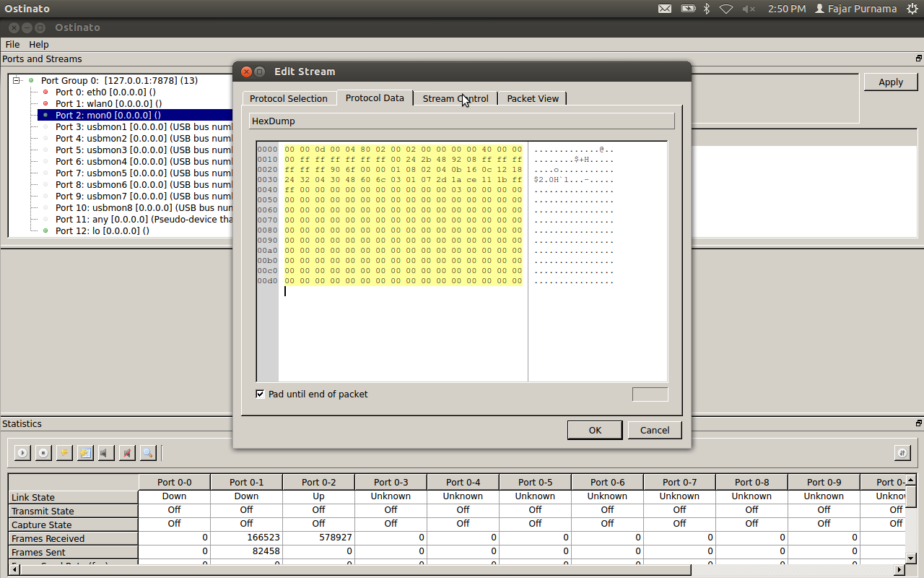Select Port 1: wlan0 in tree

click(108, 103)
